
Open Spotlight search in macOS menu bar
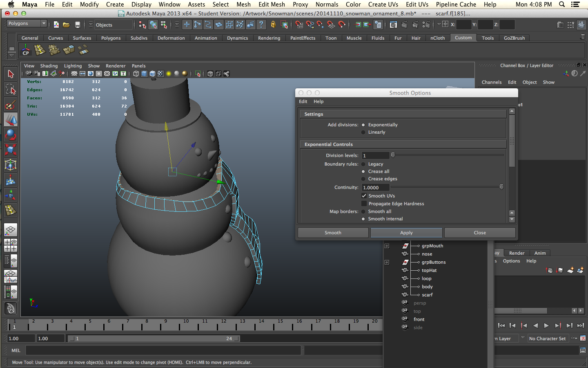click(562, 4)
